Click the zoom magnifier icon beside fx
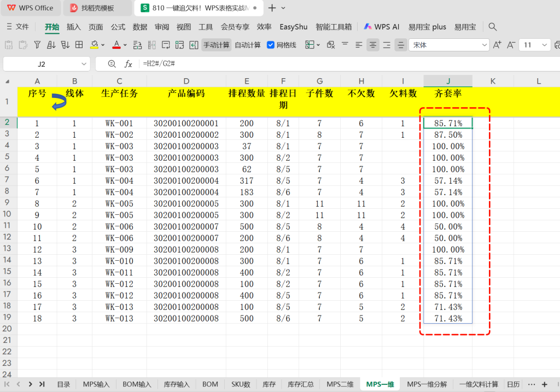560x392 pixels. pos(112,64)
